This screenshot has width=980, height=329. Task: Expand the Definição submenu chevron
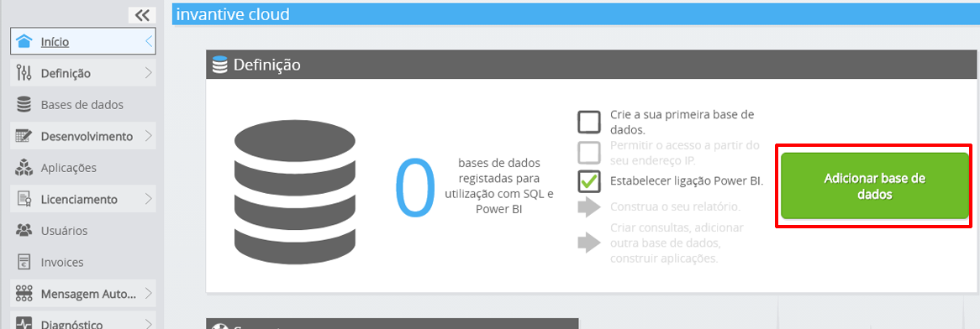point(148,73)
